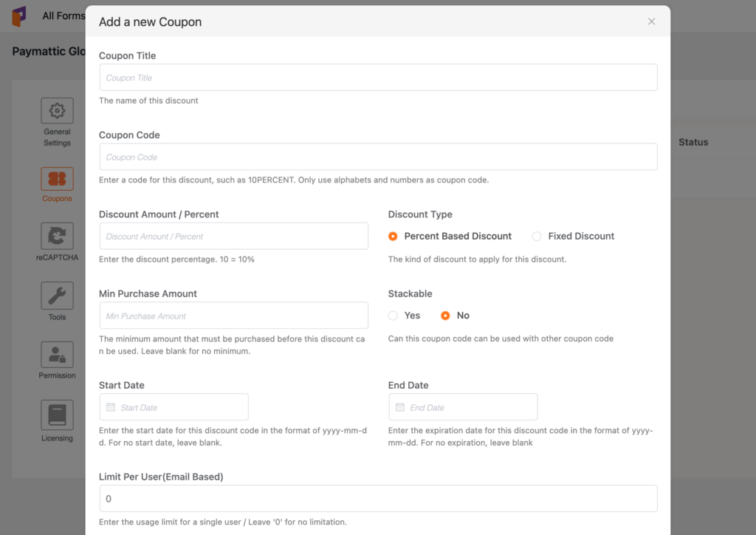
Task: Click the 'Discount Type' label
Action: click(x=420, y=214)
